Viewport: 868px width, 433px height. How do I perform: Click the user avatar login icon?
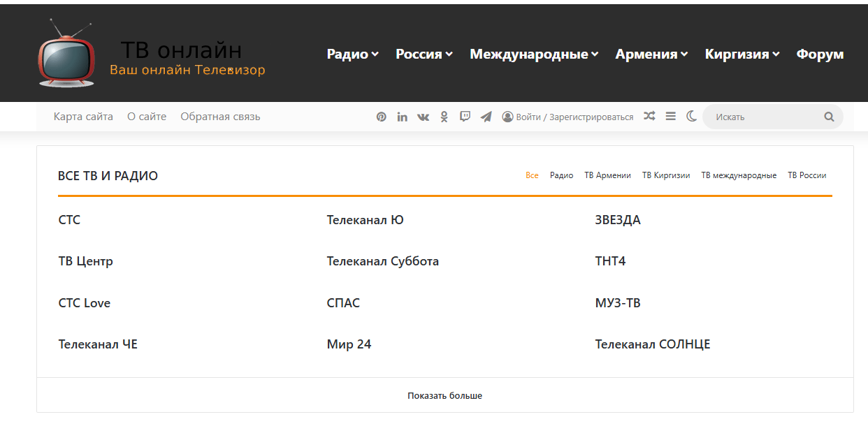pyautogui.click(x=507, y=117)
